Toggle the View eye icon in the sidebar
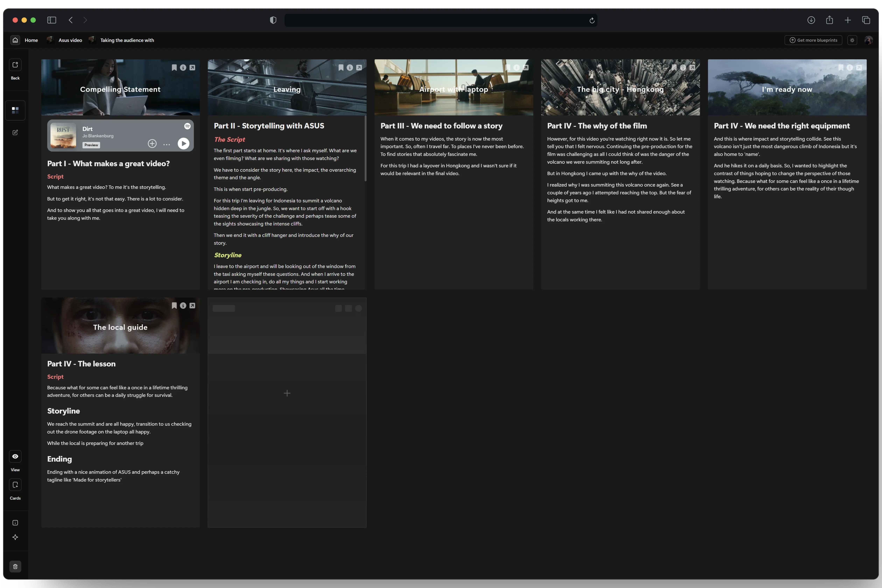The height and width of the screenshot is (588, 882). [15, 456]
